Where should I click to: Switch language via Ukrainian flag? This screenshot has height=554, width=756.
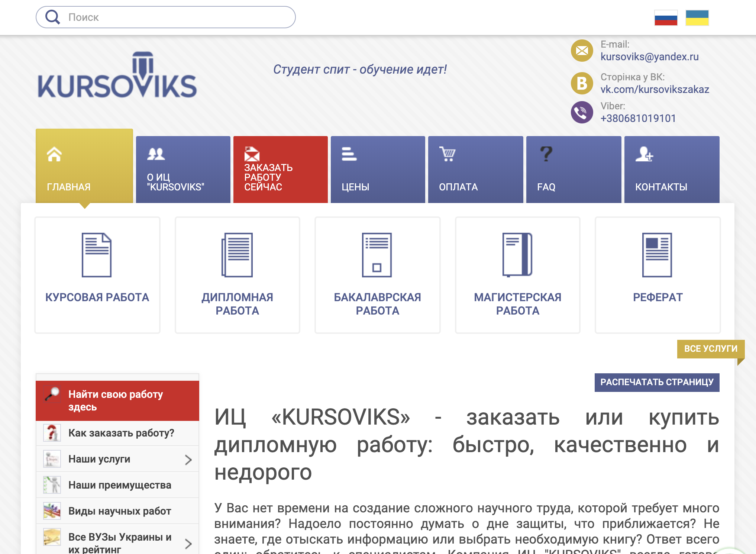coord(697,17)
